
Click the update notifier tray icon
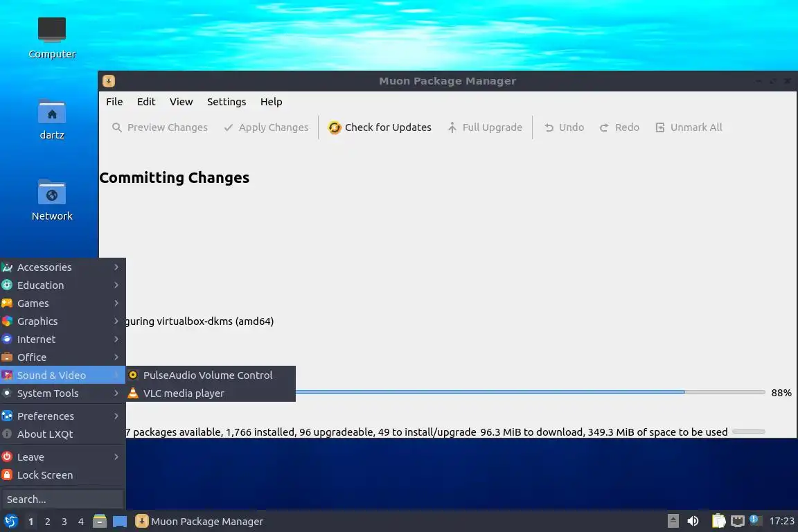(x=755, y=520)
